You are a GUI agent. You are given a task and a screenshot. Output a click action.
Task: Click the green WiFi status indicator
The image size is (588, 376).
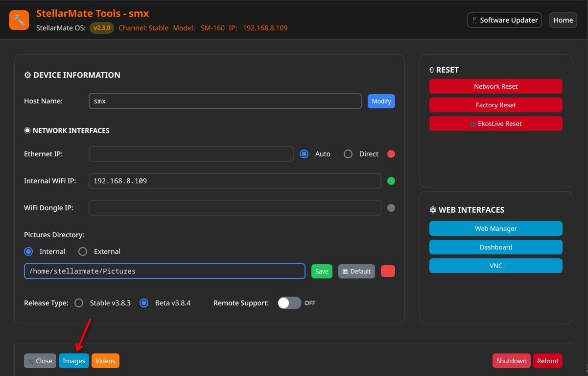[x=391, y=181]
